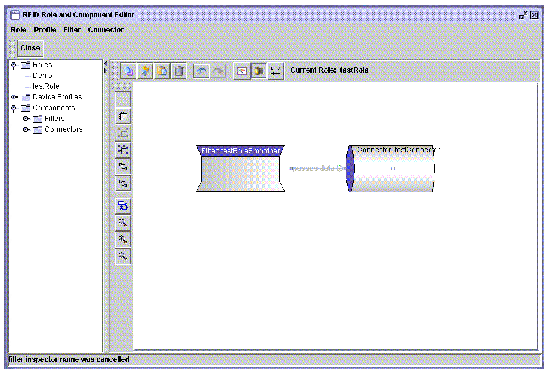The height and width of the screenshot is (374, 549).
Task: Click the blue connector tool icon
Action: [x=123, y=206]
